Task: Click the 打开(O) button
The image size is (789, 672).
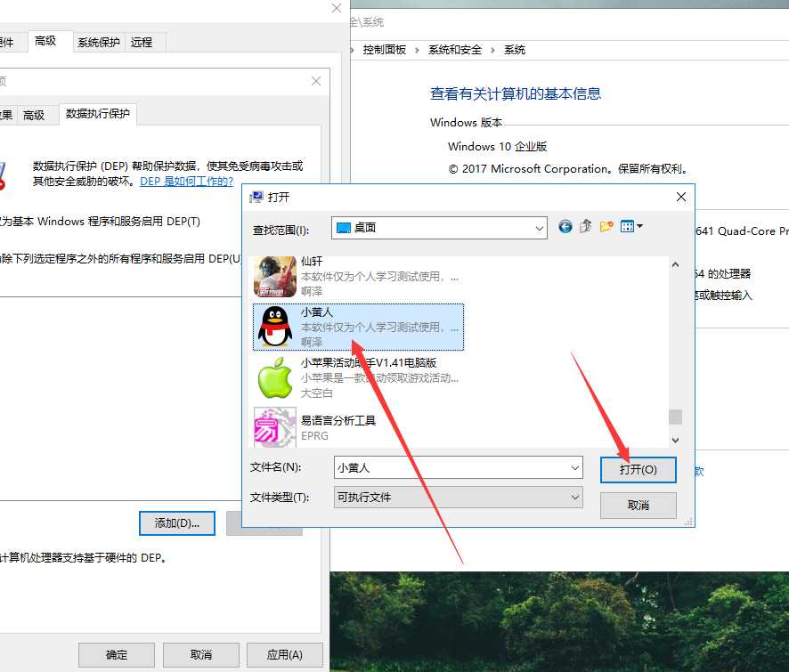Action: click(x=638, y=470)
